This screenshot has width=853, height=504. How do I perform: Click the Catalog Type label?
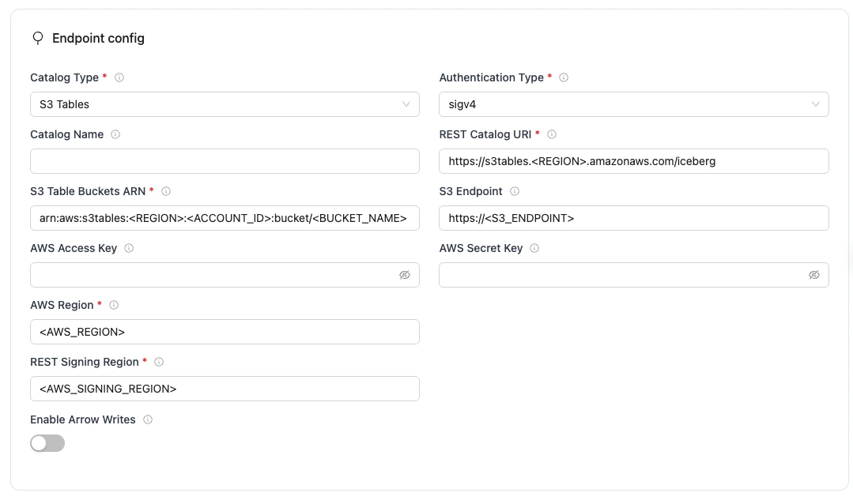64,77
